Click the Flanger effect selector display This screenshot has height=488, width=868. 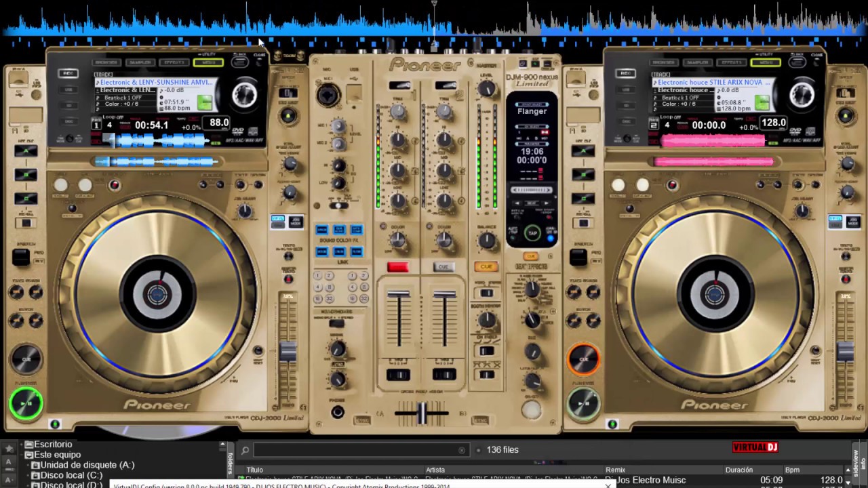coord(532,111)
